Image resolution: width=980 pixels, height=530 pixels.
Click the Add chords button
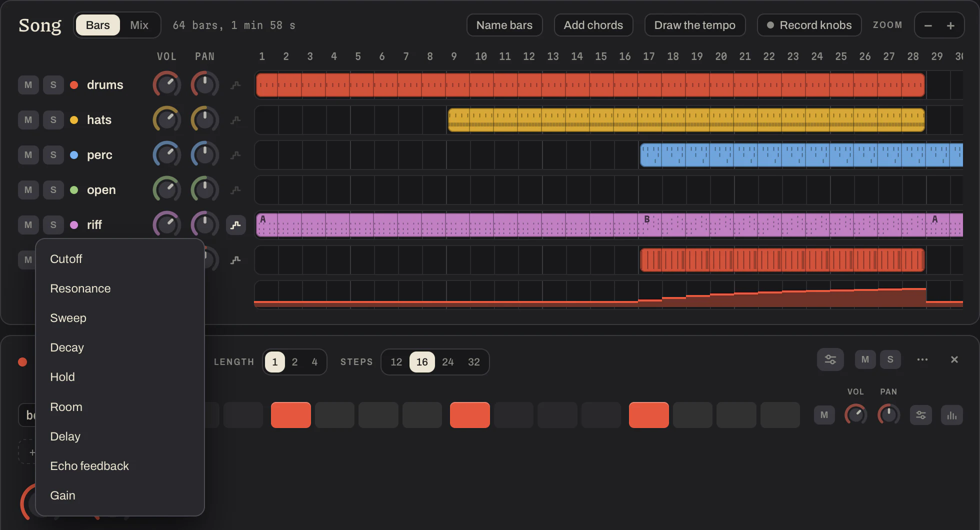click(x=593, y=25)
